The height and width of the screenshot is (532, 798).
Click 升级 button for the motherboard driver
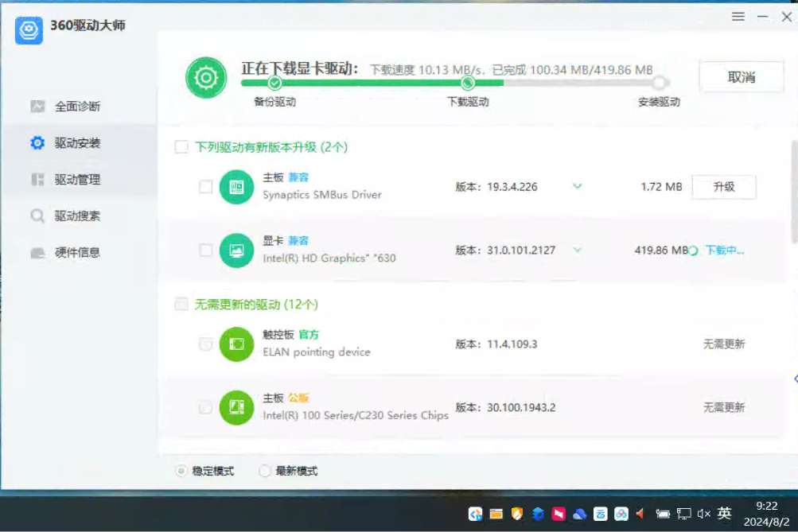point(723,187)
